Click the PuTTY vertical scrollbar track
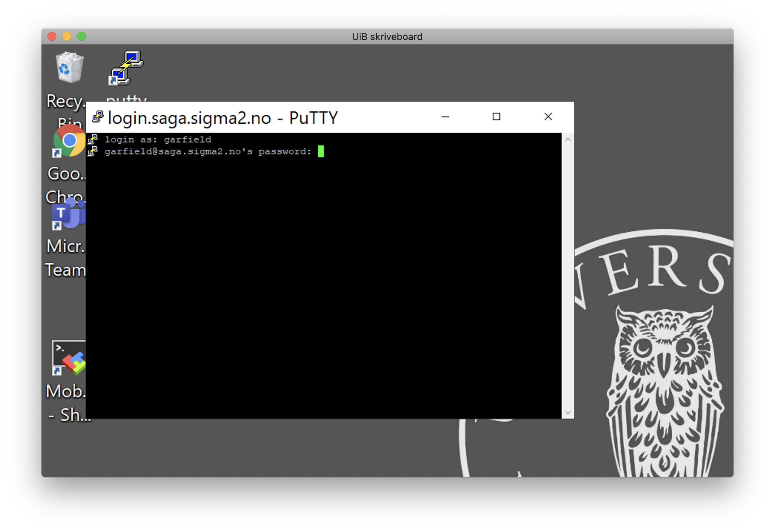The height and width of the screenshot is (532, 775). tap(568, 276)
